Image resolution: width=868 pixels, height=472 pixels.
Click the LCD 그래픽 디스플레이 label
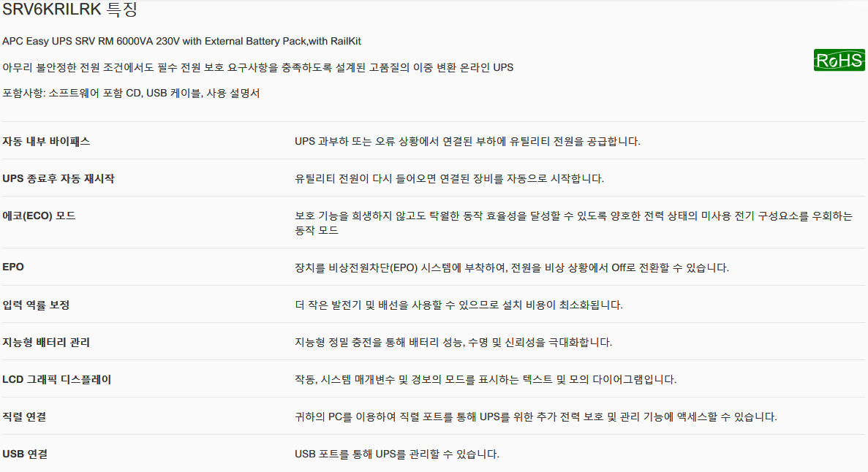(x=56, y=380)
